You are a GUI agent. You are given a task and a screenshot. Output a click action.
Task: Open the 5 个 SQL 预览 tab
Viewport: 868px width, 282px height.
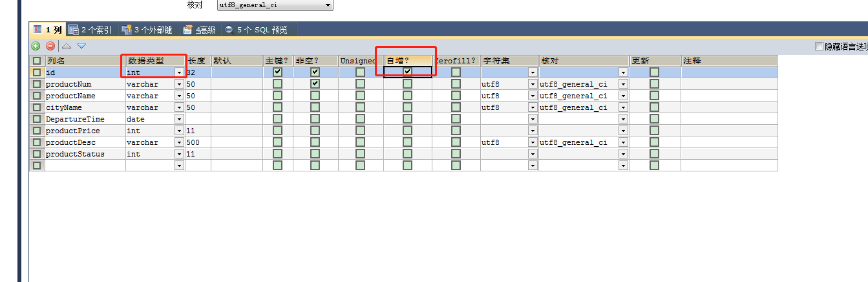click(257, 30)
